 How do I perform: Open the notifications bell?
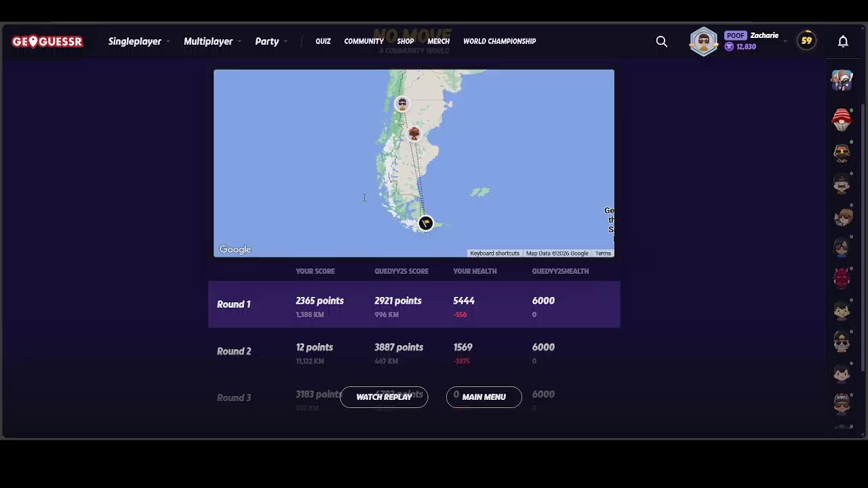click(843, 41)
